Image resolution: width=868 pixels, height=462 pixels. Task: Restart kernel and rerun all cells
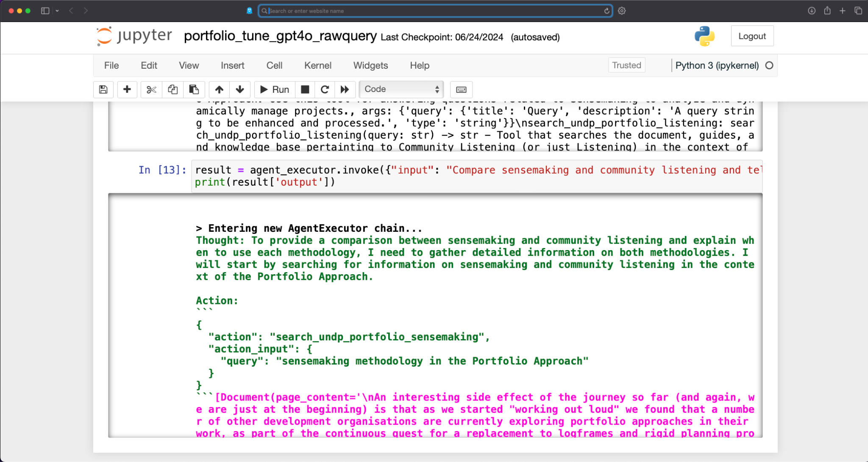345,89
